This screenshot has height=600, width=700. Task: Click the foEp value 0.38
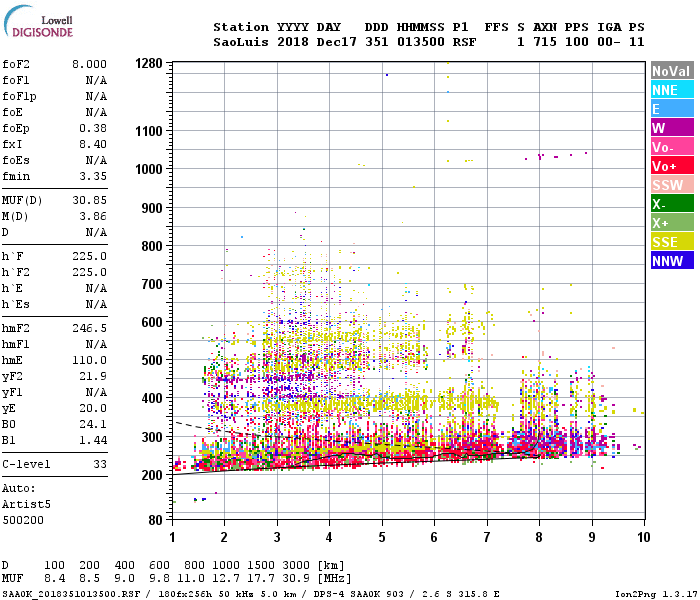(93, 128)
